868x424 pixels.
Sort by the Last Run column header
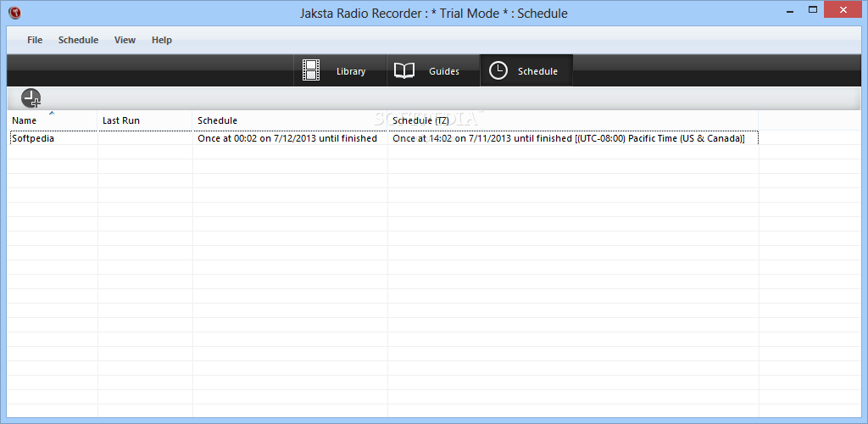(146, 120)
